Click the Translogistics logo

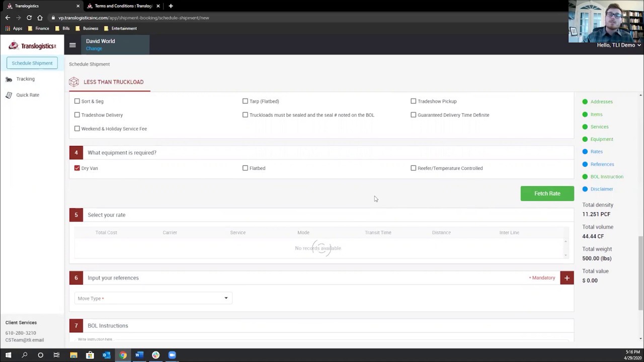pos(32,46)
